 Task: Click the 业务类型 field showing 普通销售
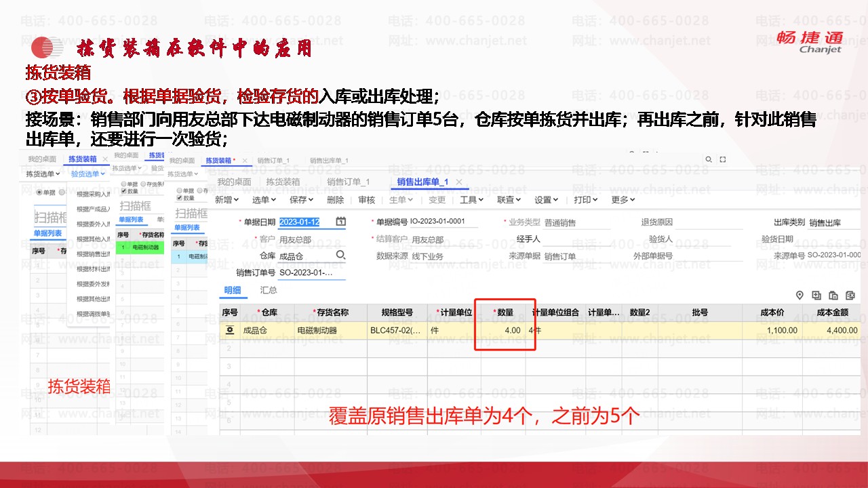tap(576, 223)
